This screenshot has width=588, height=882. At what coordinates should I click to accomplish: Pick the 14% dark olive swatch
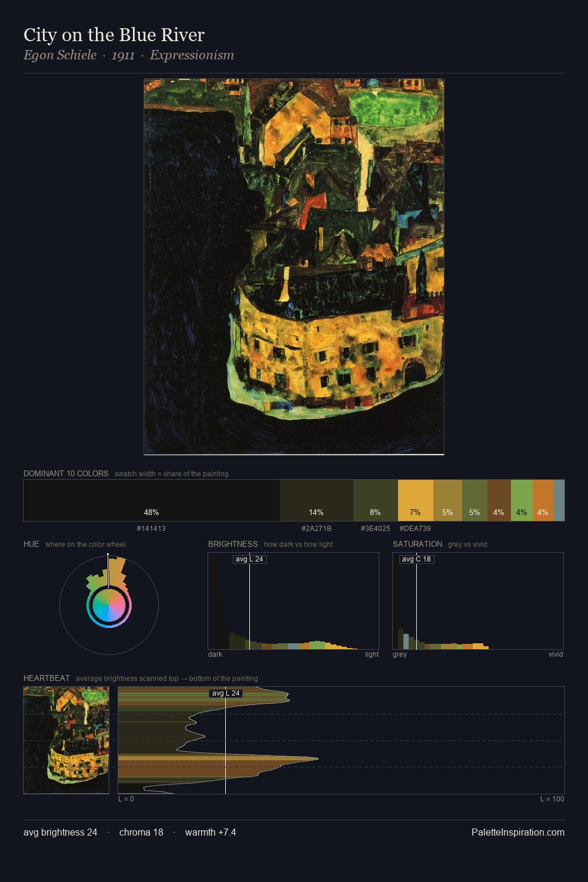(316, 500)
